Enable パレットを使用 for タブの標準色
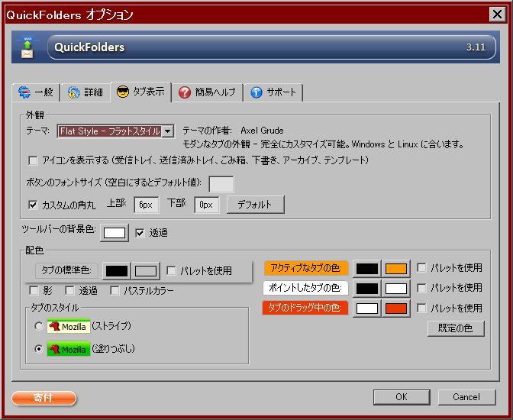This screenshot has height=420, width=513. coord(171,271)
